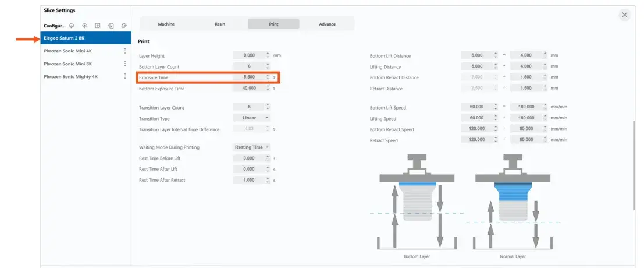This screenshot has height=268, width=644.
Task: Open options menu for Phrozen Sonic Mini 8K
Action: pyautogui.click(x=124, y=64)
